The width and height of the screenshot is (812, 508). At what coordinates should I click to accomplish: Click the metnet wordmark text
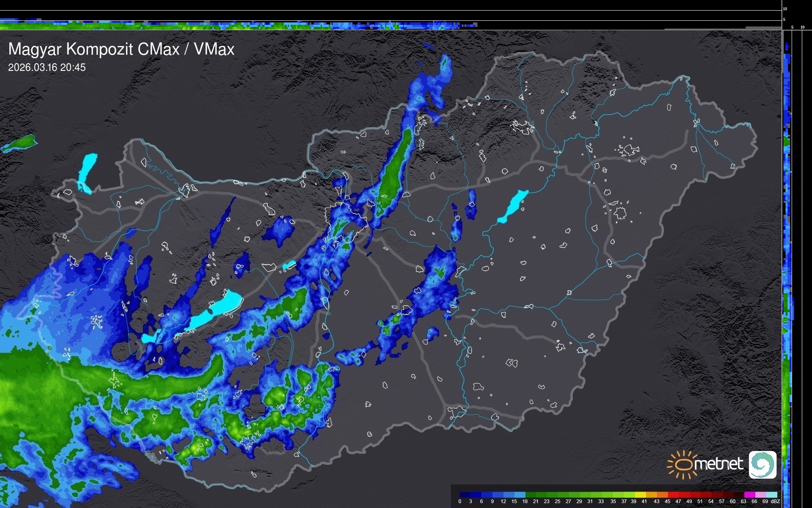pyautogui.click(x=718, y=464)
